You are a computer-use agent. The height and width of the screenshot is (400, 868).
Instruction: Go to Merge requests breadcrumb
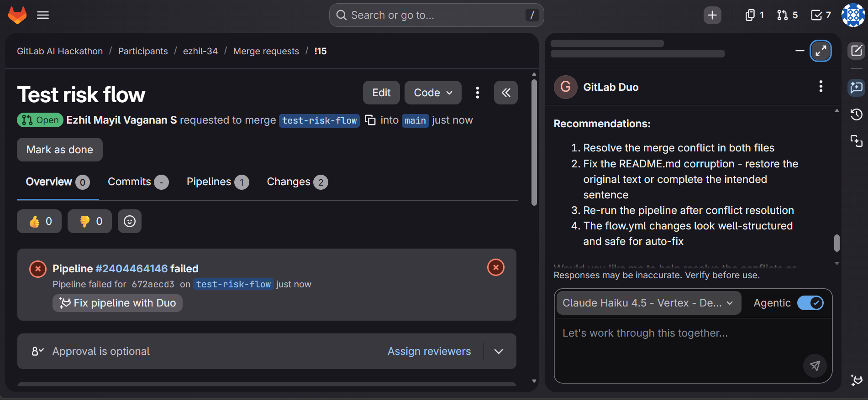click(266, 51)
